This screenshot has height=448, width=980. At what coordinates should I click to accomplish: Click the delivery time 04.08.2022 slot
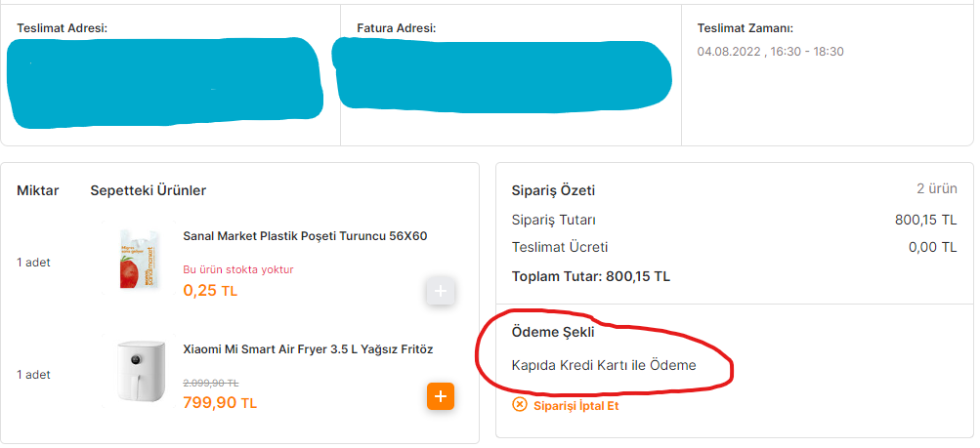[x=770, y=51]
